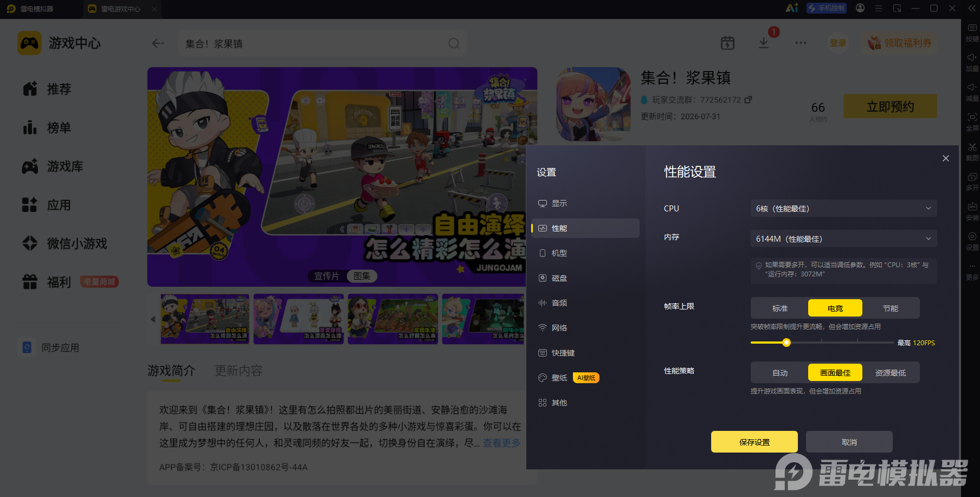Set frame rate limit to 电竞
This screenshot has height=497, width=980.
(x=835, y=308)
